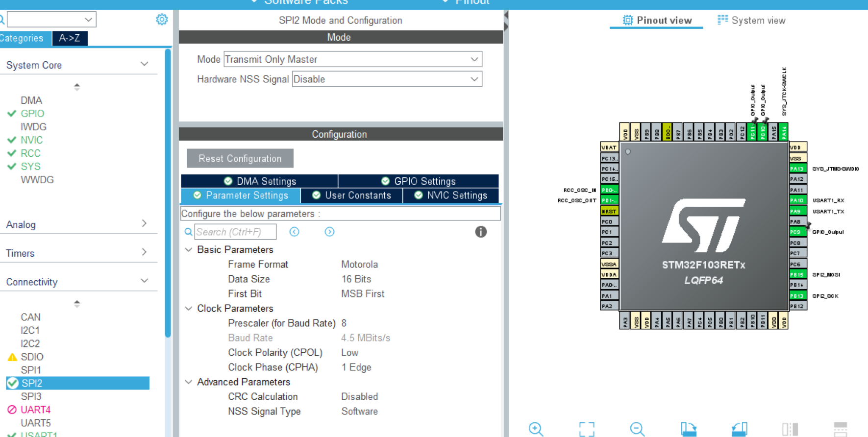Click the rotate counterclockwise icon
The width and height of the screenshot is (868, 437).
coord(740,429)
